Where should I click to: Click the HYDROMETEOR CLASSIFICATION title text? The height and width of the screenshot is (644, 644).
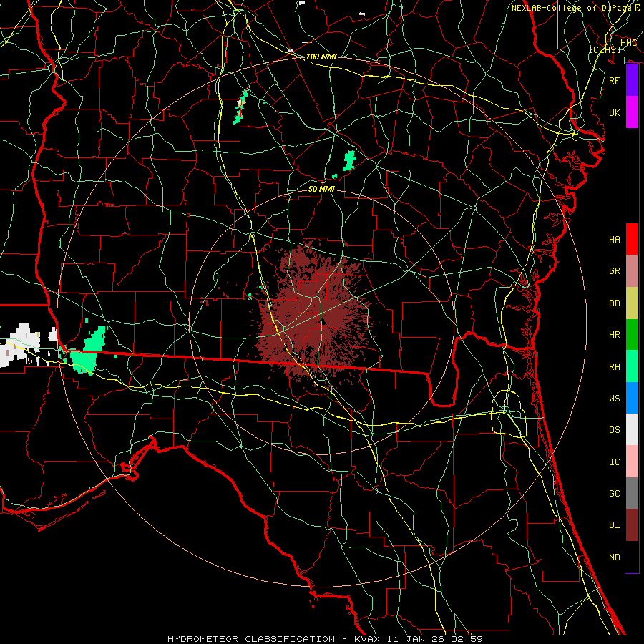tap(250, 639)
